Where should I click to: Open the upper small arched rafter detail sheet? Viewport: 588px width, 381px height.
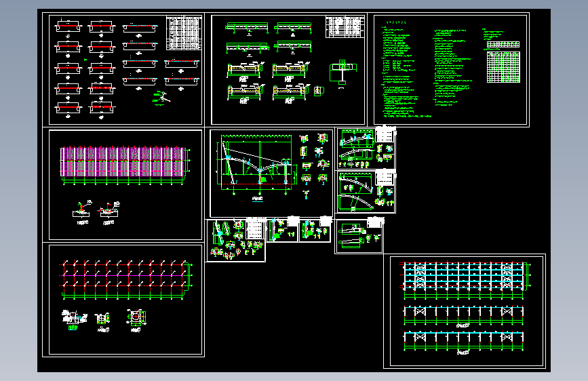[366, 148]
